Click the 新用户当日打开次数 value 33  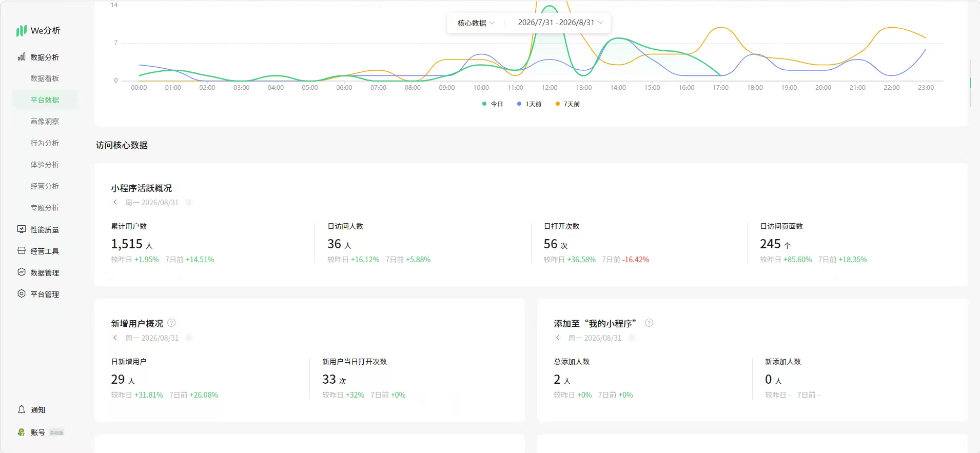pos(329,380)
